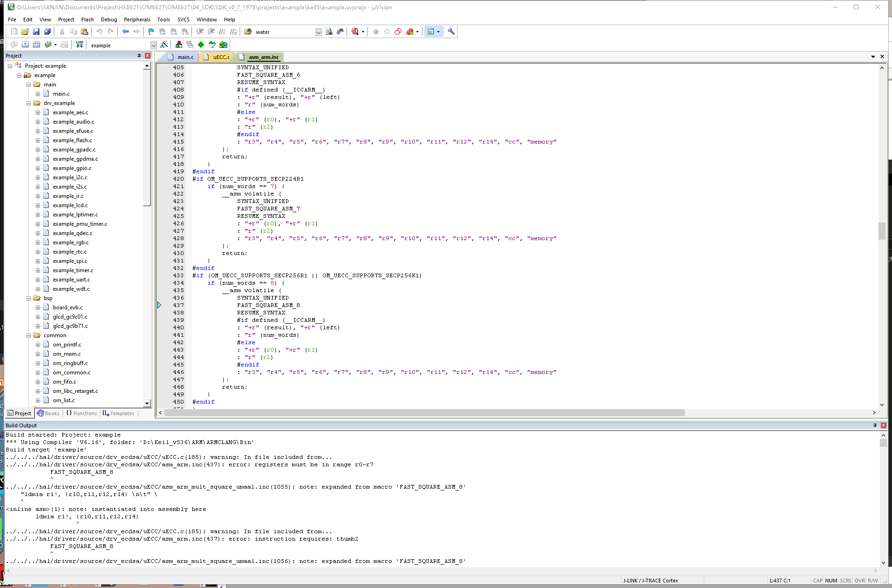Screen dimensions: 892x588
Task: Select example_uart.c in project tree
Action: pos(72,280)
